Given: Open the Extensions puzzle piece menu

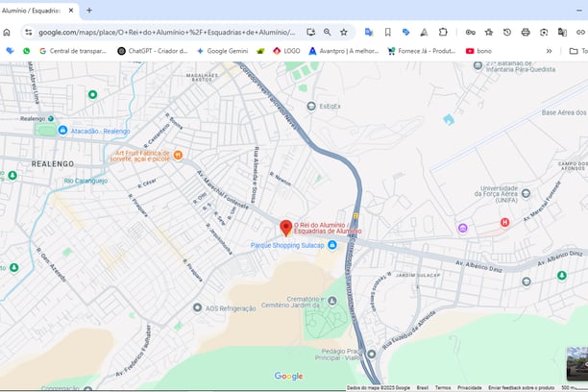Looking at the screenshot, I should [443, 33].
